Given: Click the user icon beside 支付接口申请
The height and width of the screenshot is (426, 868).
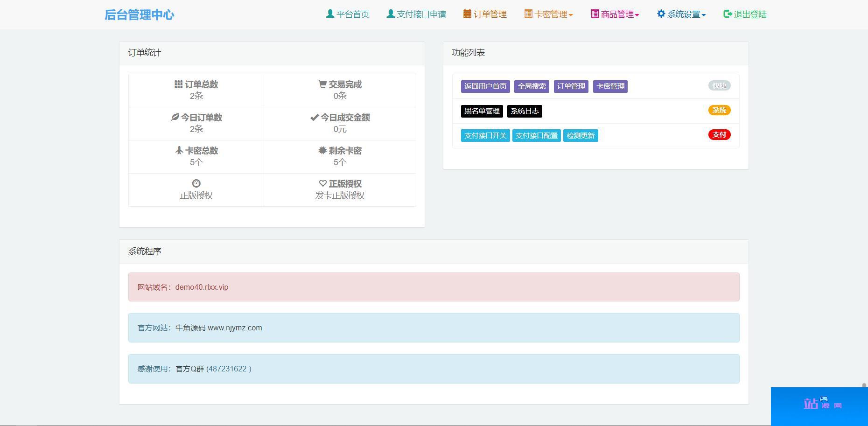Looking at the screenshot, I should point(391,14).
